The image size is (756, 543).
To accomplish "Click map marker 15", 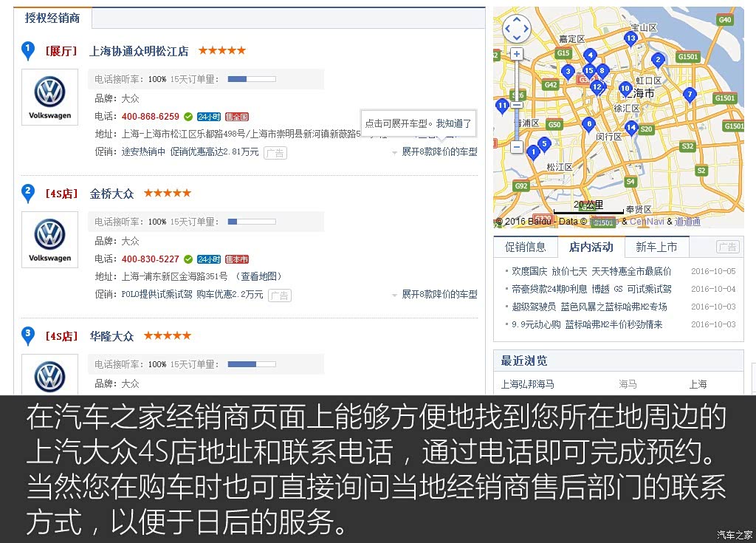I will point(588,71).
